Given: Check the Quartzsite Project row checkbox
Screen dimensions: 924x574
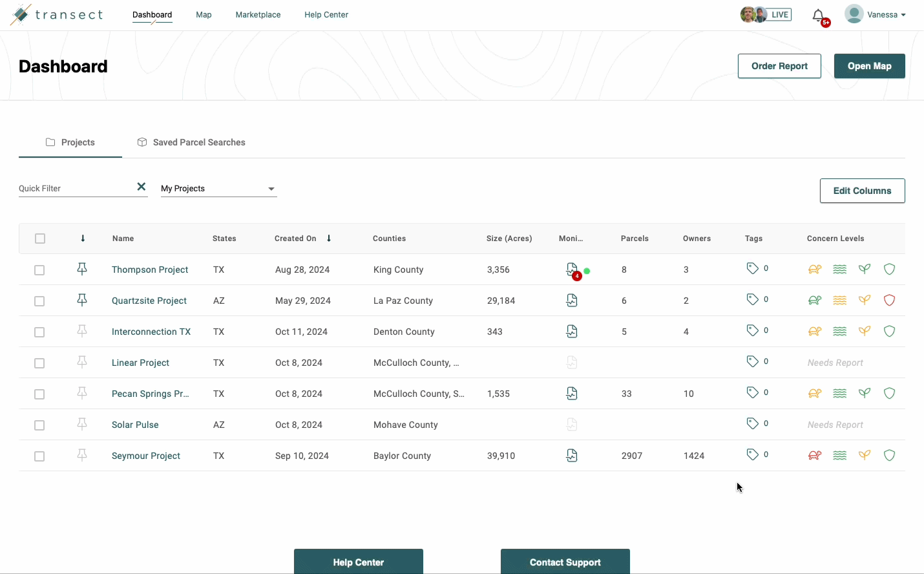Looking at the screenshot, I should pyautogui.click(x=39, y=301).
